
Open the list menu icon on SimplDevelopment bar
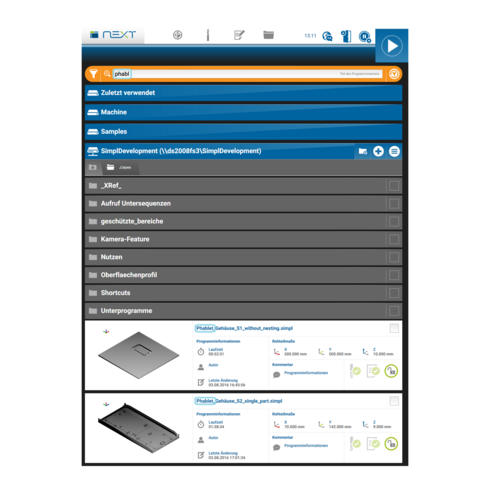[394, 151]
